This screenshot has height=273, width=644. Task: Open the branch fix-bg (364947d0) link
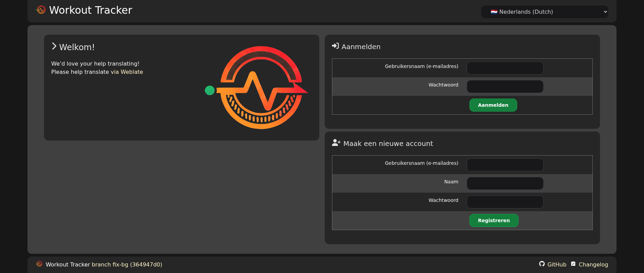pyautogui.click(x=127, y=264)
